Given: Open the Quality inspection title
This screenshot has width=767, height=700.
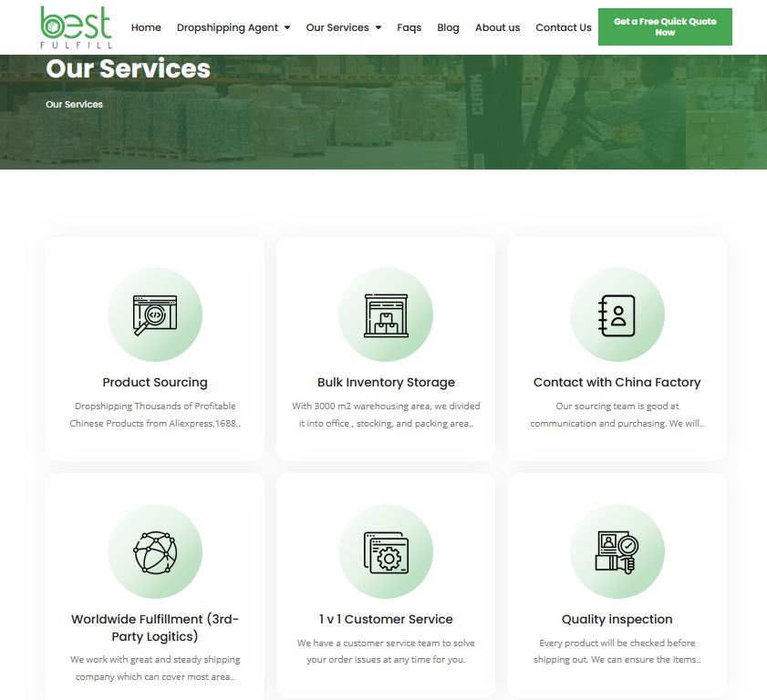Looking at the screenshot, I should click(x=617, y=620).
